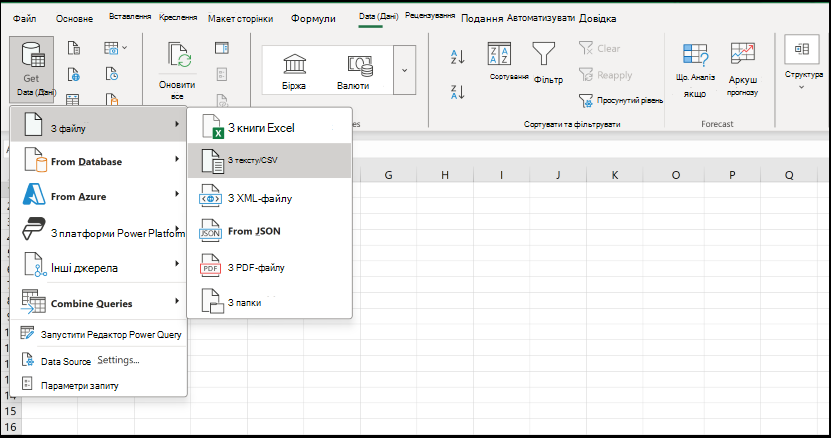Switch to the Макет сторінки tab
831x438 pixels.
click(x=240, y=19)
